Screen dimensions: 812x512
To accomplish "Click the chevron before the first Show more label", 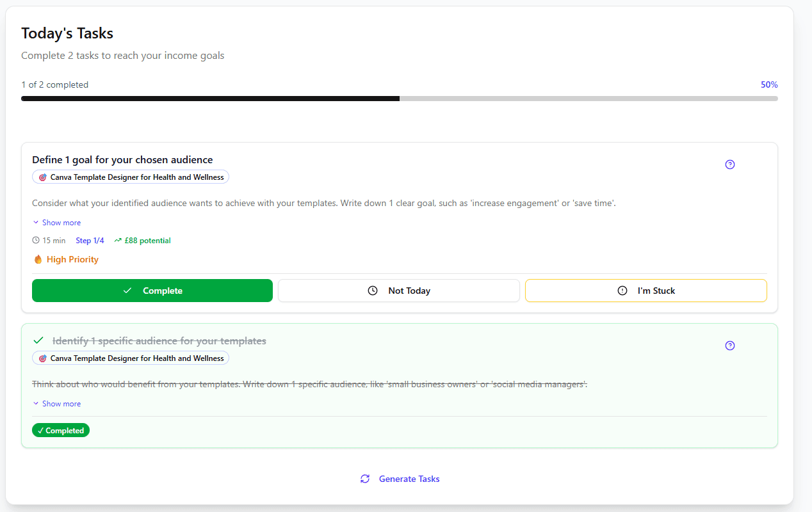I will [x=35, y=222].
